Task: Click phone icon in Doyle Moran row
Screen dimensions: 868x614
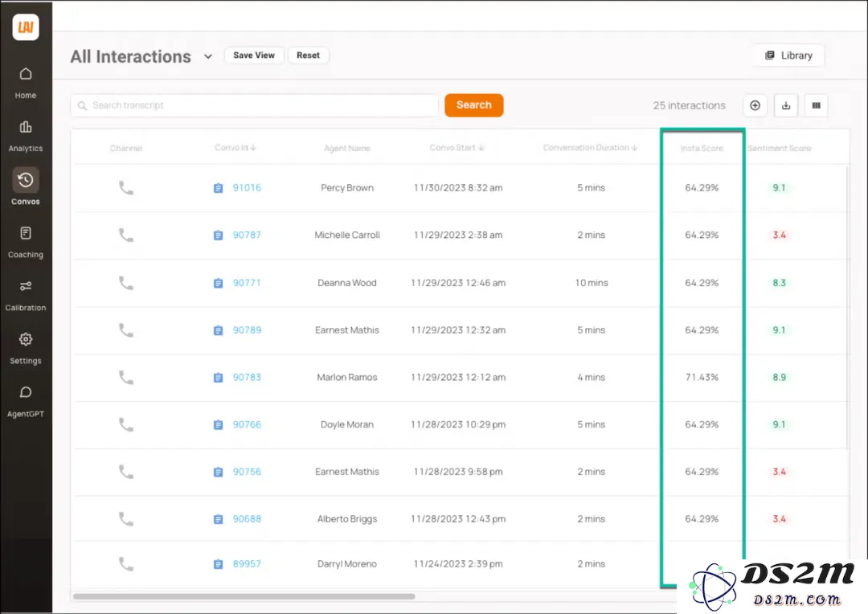Action: point(126,424)
